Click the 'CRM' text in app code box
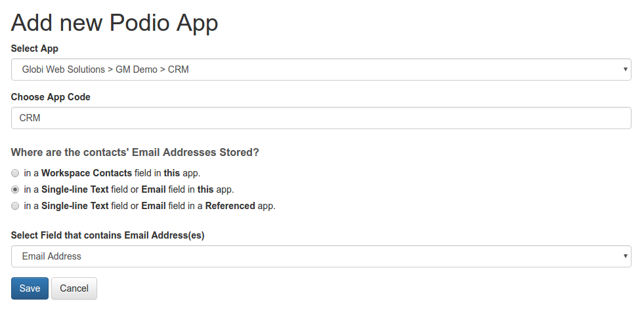The height and width of the screenshot is (312, 644). [x=30, y=118]
